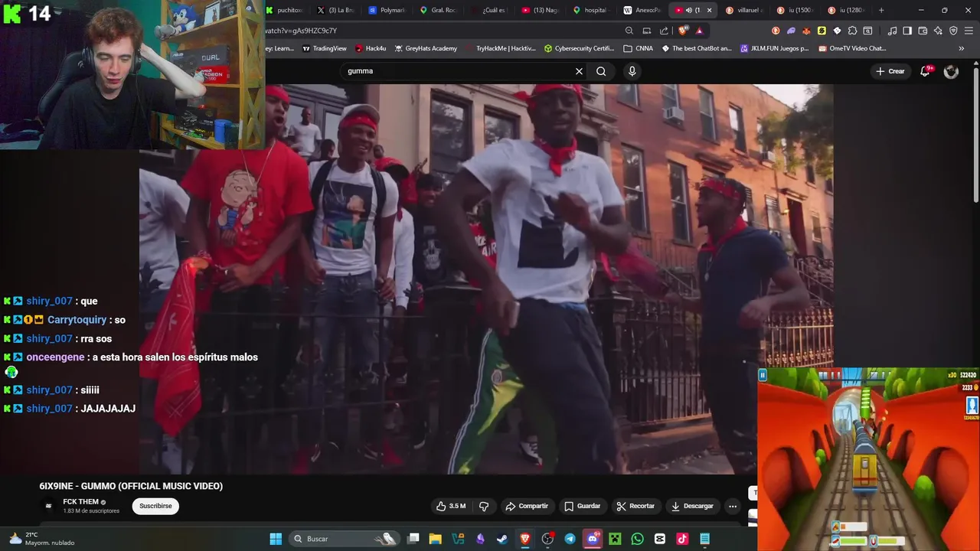Open OmeTV Video Chat bookmark
980x551 pixels.
pos(852,48)
